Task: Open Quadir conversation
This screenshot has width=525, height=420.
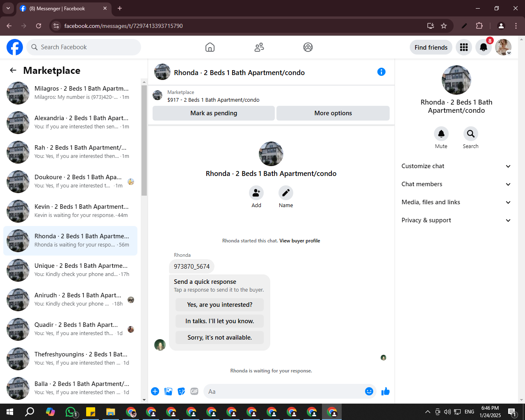Action: coord(70,329)
